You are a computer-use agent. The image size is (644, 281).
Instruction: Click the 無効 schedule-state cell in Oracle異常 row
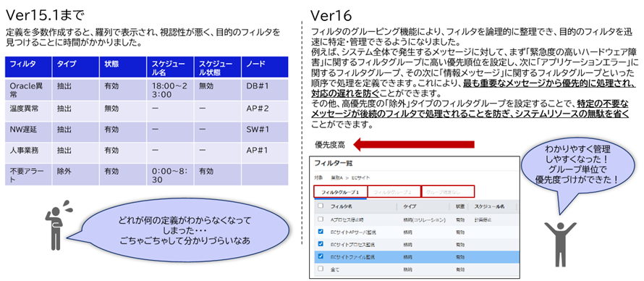click(217, 91)
